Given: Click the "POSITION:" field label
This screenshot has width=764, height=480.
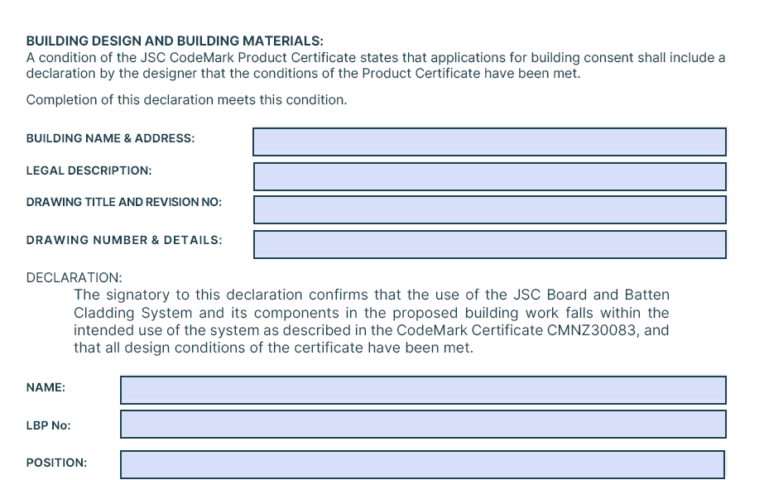Looking at the screenshot, I should coord(56,463).
